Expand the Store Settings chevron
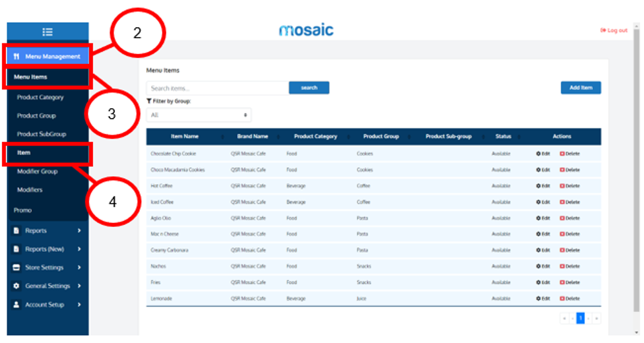This screenshot has height=343, width=644. [x=79, y=268]
